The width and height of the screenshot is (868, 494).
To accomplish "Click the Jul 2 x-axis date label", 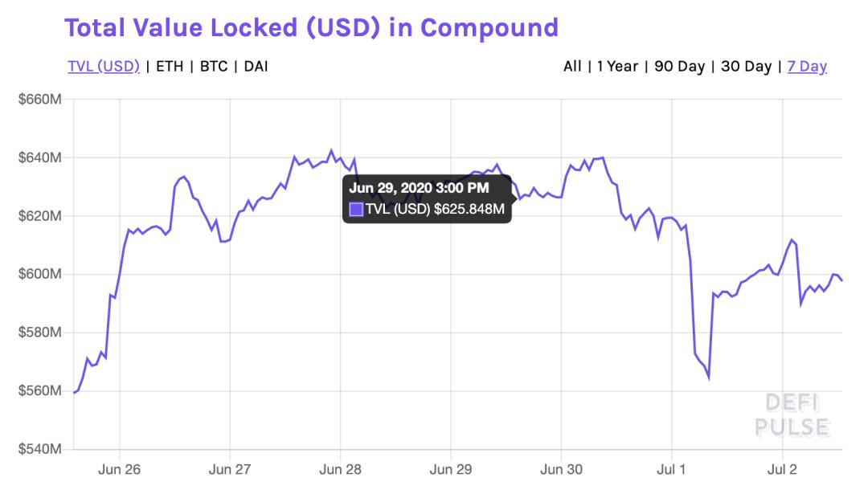I will pos(782,469).
